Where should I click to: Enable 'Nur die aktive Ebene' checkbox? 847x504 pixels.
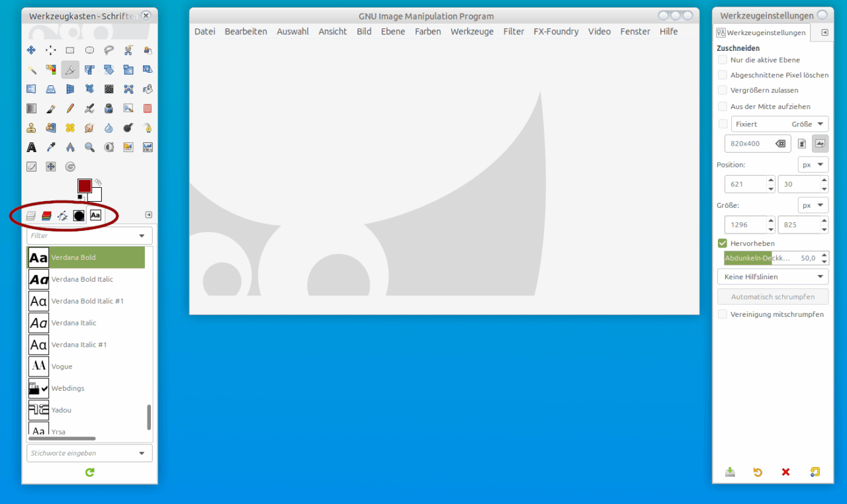pyautogui.click(x=723, y=60)
